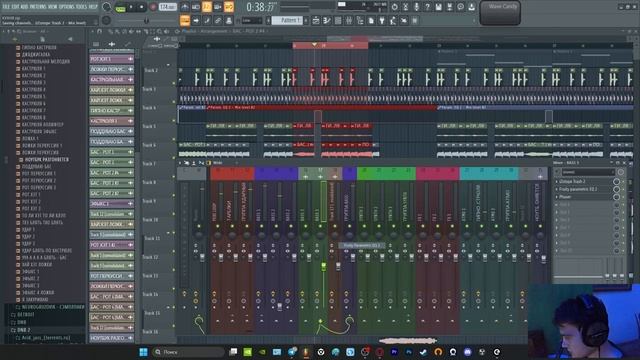Open the plugin picker plug icon
This screenshot has height=360, width=640.
(382, 20)
